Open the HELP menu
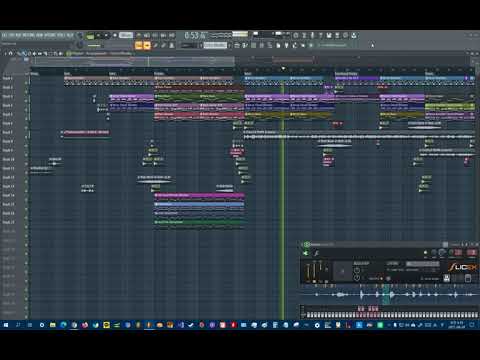The height and width of the screenshot is (360, 480). [70, 35]
